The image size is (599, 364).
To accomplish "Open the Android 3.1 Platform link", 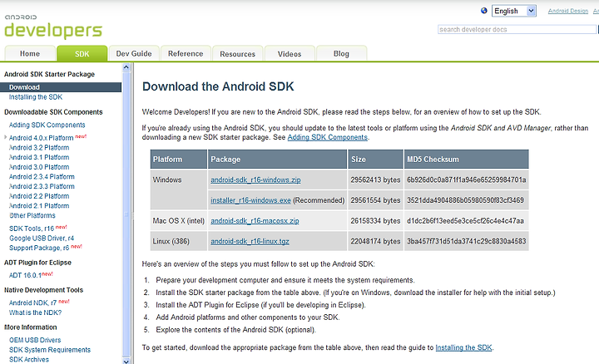I will pos(39,157).
